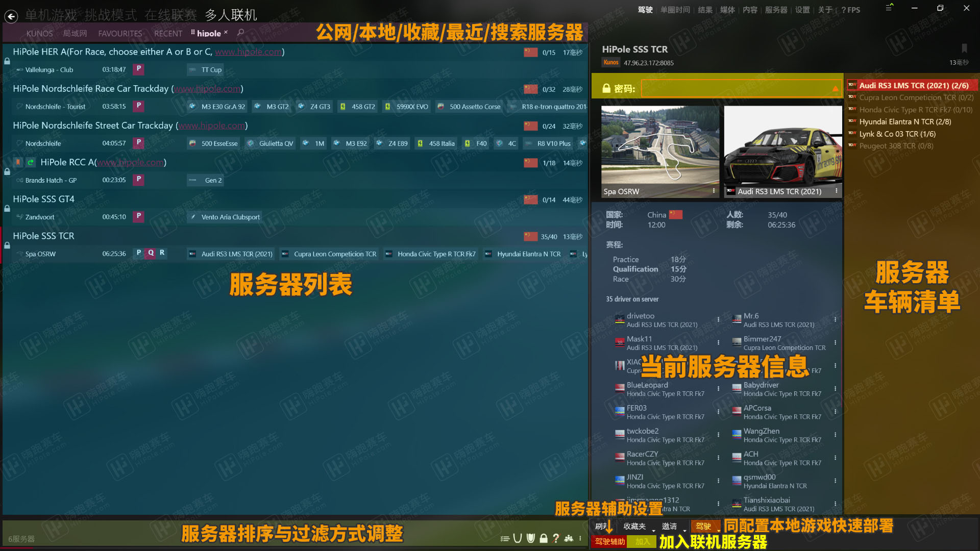Click the Spa OSRW track thumbnail
This screenshot has height=551, width=980.
660,152
